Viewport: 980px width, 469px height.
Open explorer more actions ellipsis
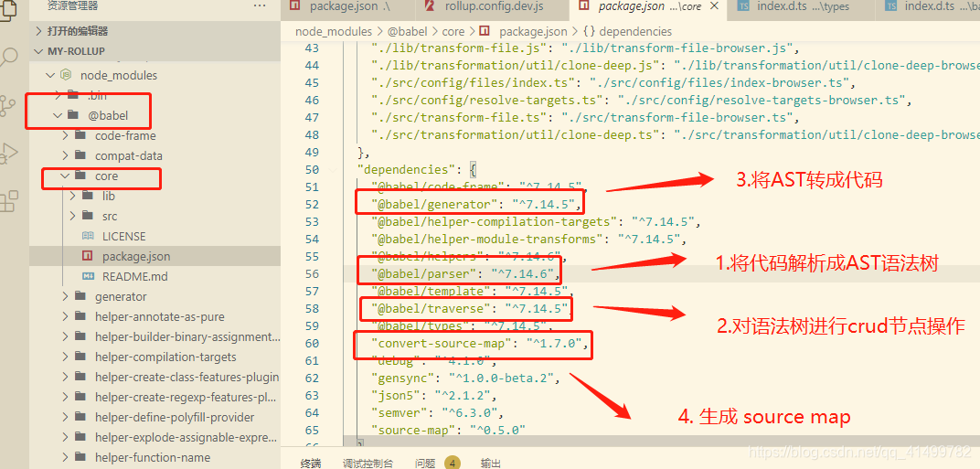(260, 5)
